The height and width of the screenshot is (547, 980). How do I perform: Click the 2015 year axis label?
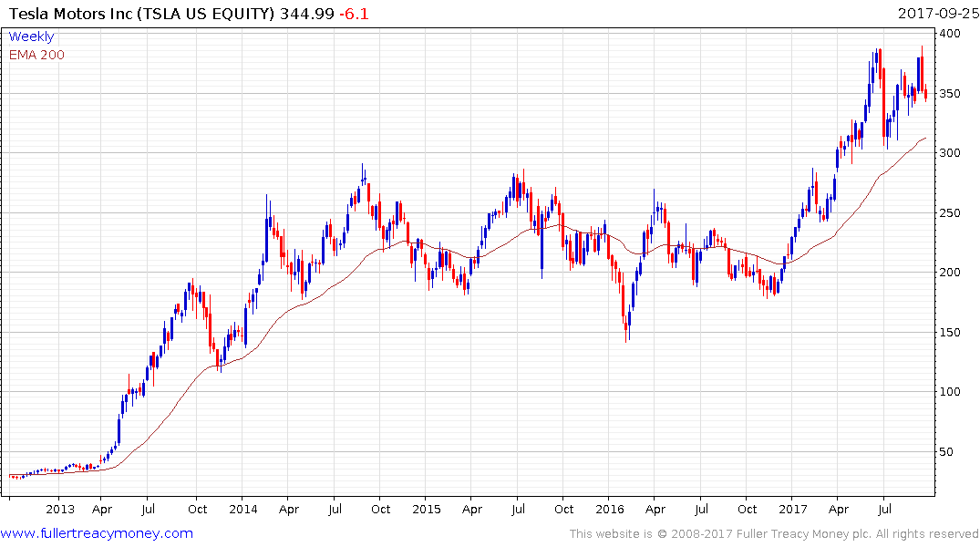[x=427, y=509]
